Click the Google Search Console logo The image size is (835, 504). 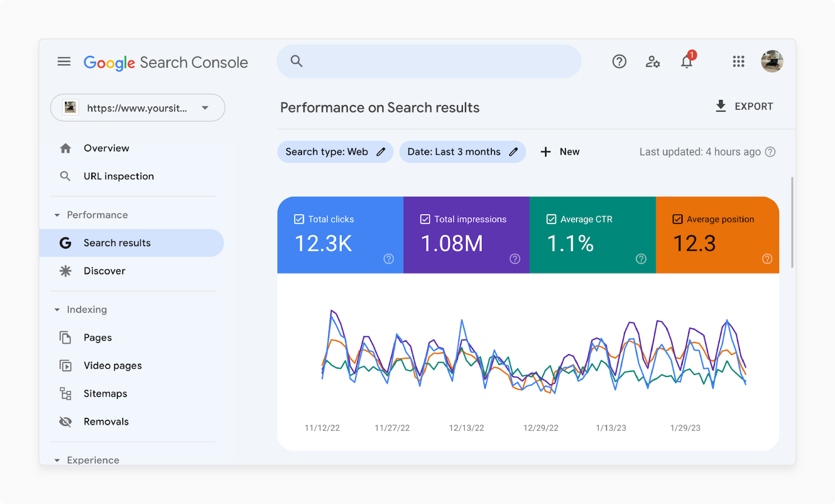tap(166, 63)
